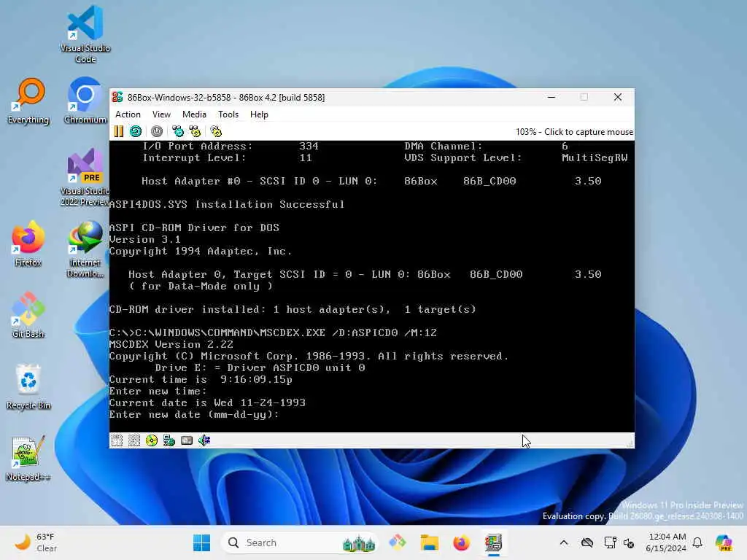This screenshot has height=560, width=747.
Task: Open Firefox from the taskbar
Action: pyautogui.click(x=461, y=542)
